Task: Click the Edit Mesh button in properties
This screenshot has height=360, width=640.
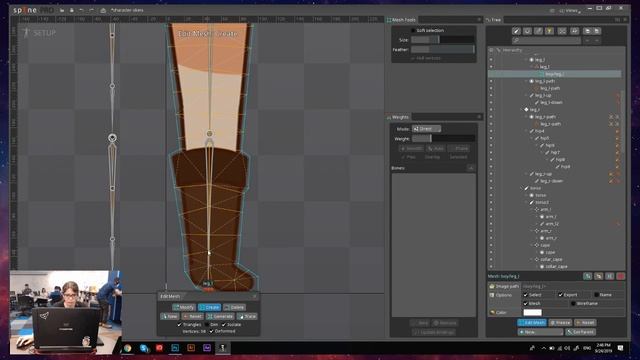Action: coord(532,323)
